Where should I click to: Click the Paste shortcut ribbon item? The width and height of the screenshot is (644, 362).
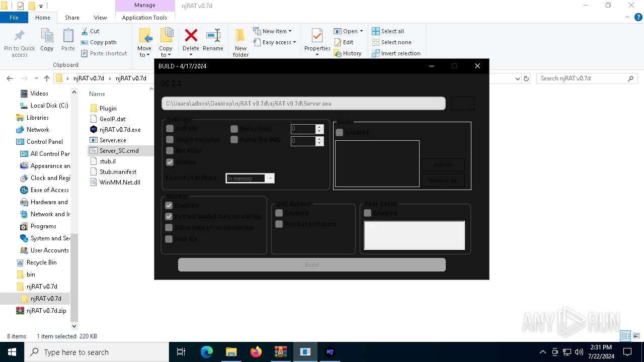pyautogui.click(x=104, y=53)
